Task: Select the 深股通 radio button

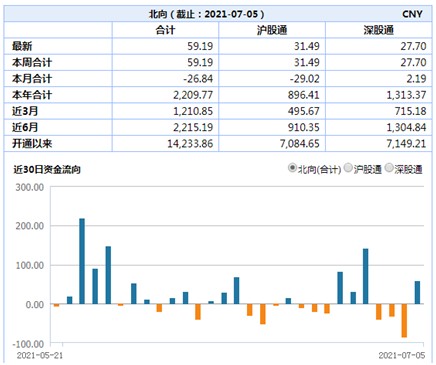Action: click(x=389, y=168)
